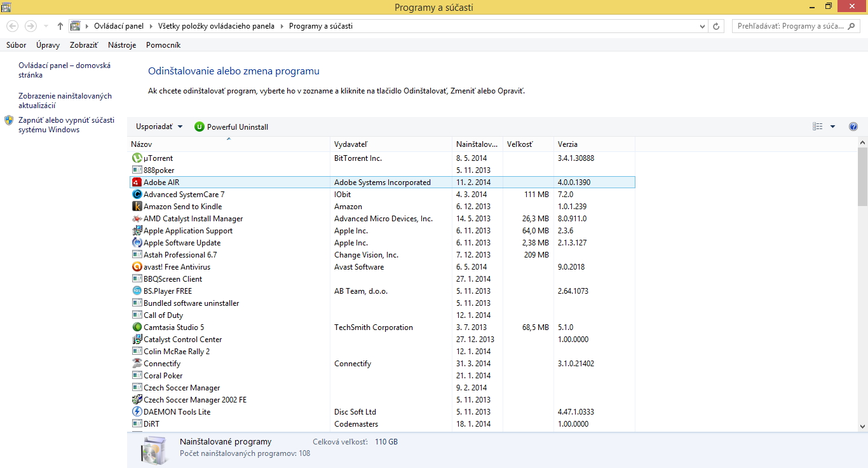The image size is (868, 468).
Task: Sort by the Vydavateľ column header
Action: pyautogui.click(x=391, y=144)
